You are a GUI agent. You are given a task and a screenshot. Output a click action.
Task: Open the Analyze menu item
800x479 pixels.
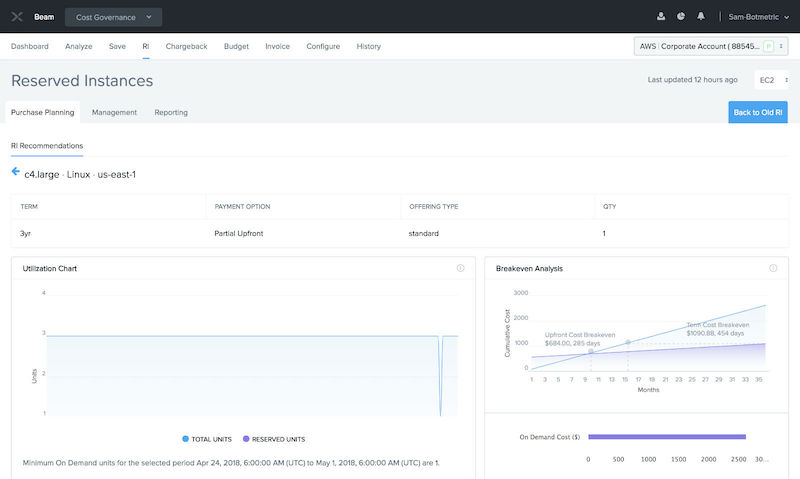pyautogui.click(x=79, y=46)
